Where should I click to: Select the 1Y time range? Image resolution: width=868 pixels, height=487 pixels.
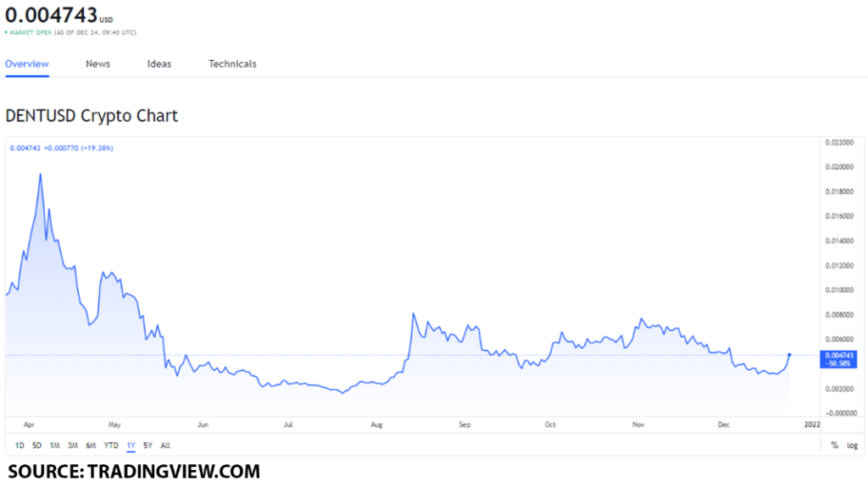(131, 445)
